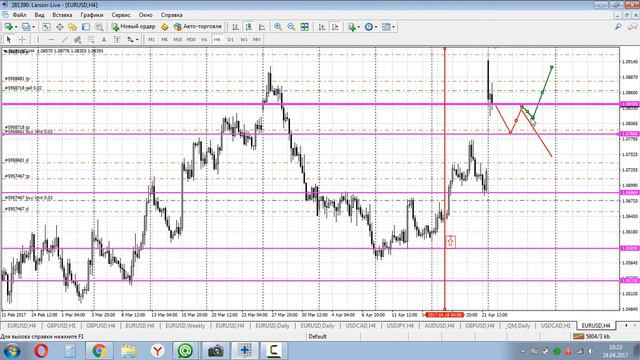Switch to the USDJPY,H4 chart tab
The height and width of the screenshot is (360, 640).
(x=400, y=326)
